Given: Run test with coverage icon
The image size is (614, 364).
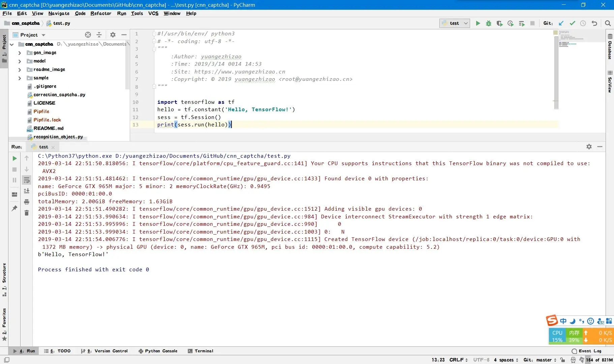Looking at the screenshot, I should tap(499, 23).
